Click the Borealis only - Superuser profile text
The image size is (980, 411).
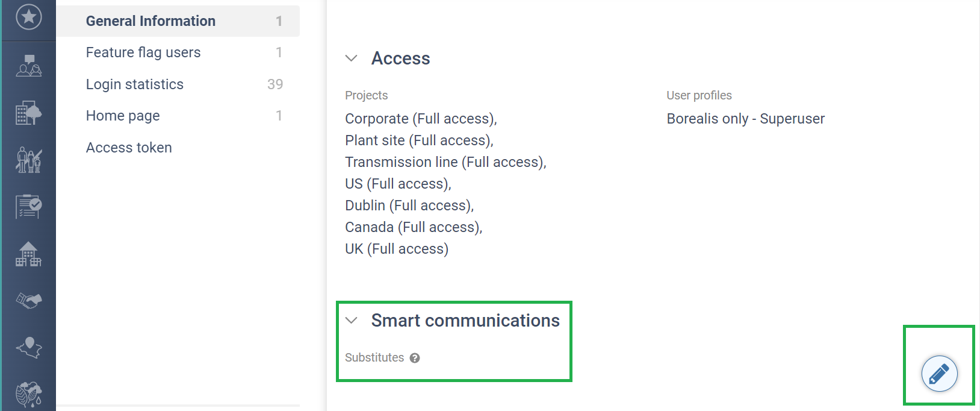click(745, 119)
